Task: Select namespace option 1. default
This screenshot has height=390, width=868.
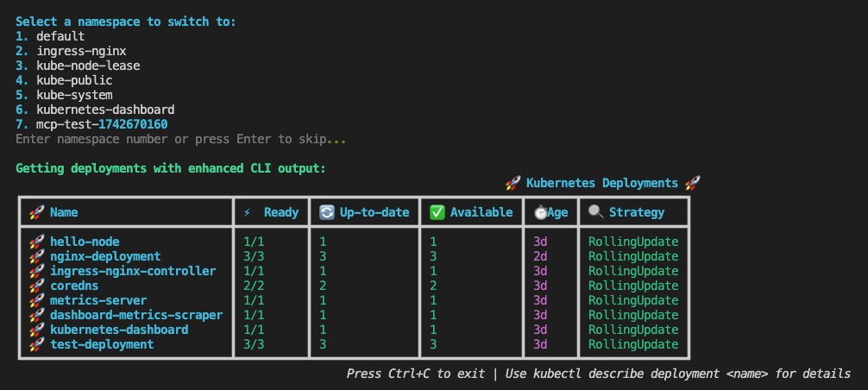Action: pos(50,36)
